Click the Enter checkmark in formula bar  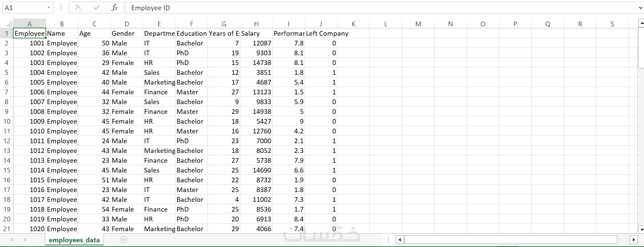coord(96,7)
